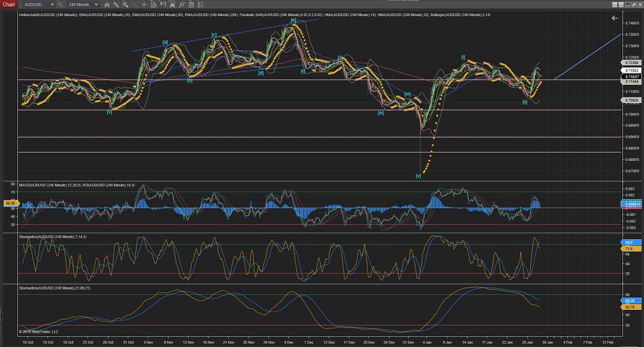
Task: Click the left arrow near price axis
Action: (615, 18)
